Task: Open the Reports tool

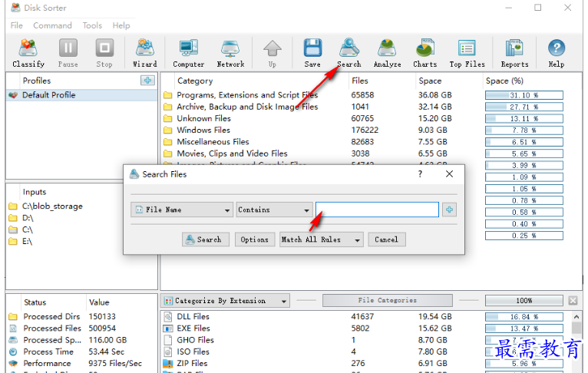Action: click(514, 53)
